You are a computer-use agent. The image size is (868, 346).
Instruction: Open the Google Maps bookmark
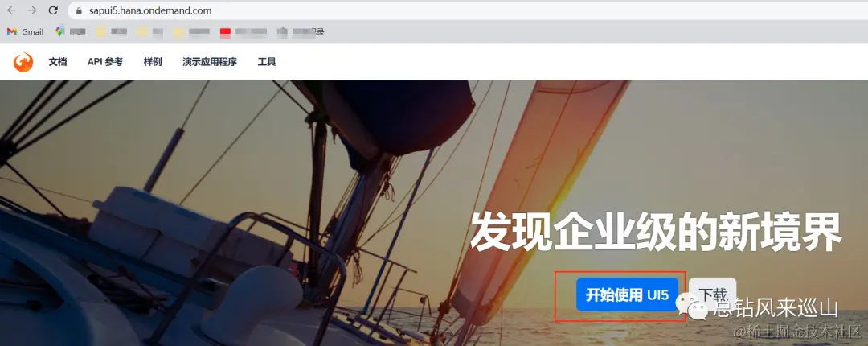(71, 32)
